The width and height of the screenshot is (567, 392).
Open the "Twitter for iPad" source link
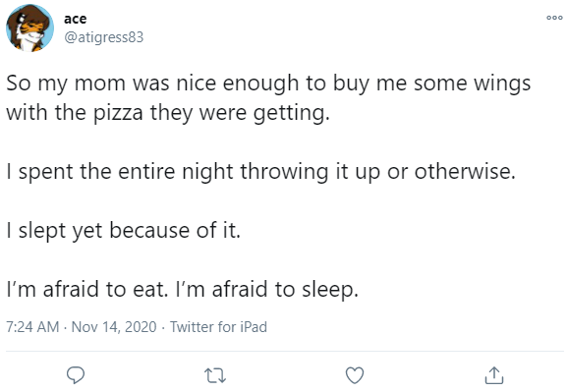218,327
